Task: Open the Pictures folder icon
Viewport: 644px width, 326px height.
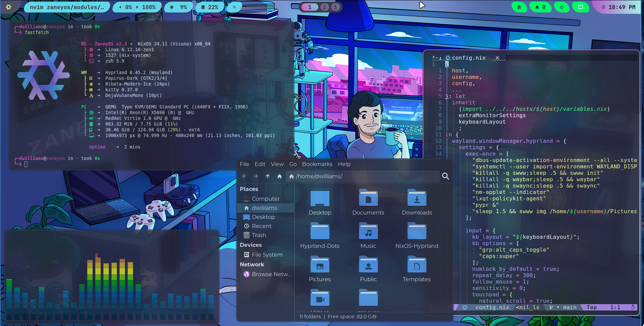Action: 320,269
